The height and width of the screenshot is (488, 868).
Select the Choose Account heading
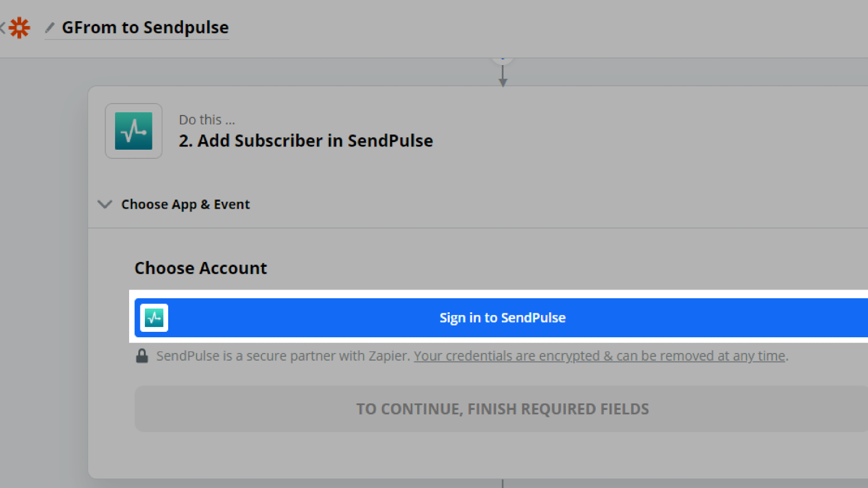coord(201,268)
